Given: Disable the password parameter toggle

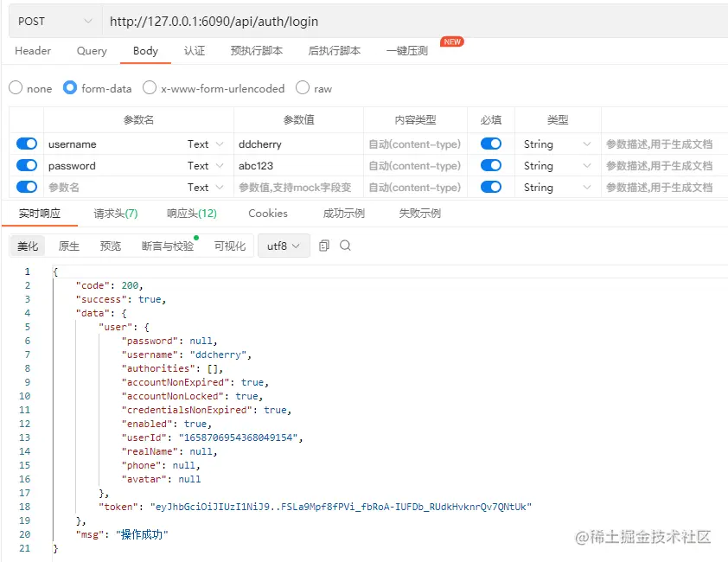Looking at the screenshot, I should point(27,165).
